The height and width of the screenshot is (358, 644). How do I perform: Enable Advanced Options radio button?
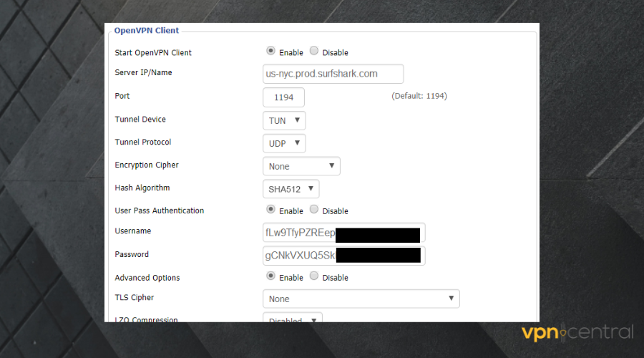click(270, 276)
